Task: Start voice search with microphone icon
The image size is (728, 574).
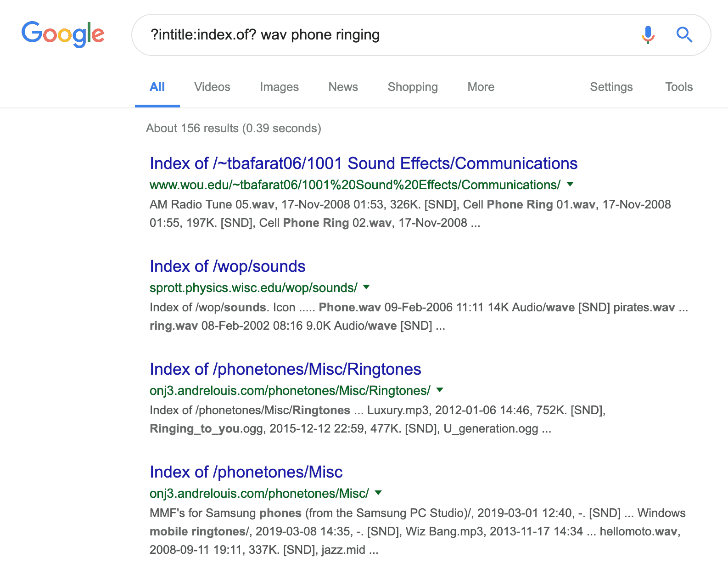Action: (648, 34)
